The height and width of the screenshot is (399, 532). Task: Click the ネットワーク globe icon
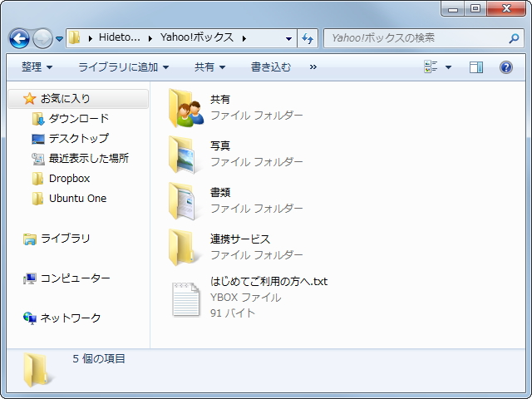point(30,318)
